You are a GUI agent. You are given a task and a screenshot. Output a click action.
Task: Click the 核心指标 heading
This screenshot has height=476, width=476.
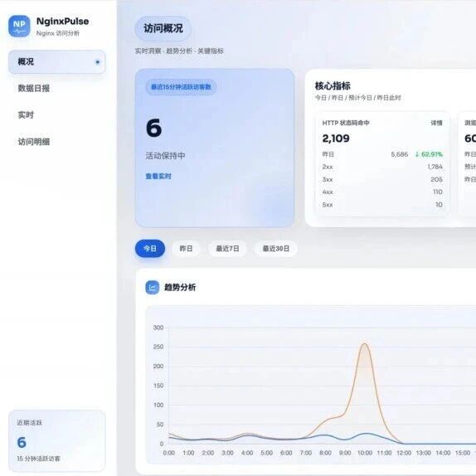click(x=333, y=86)
